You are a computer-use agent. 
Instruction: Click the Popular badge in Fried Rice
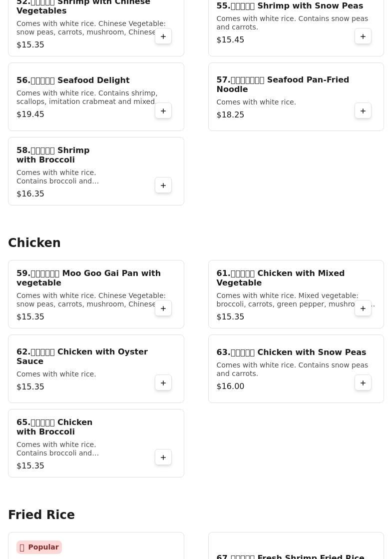pos(39,547)
